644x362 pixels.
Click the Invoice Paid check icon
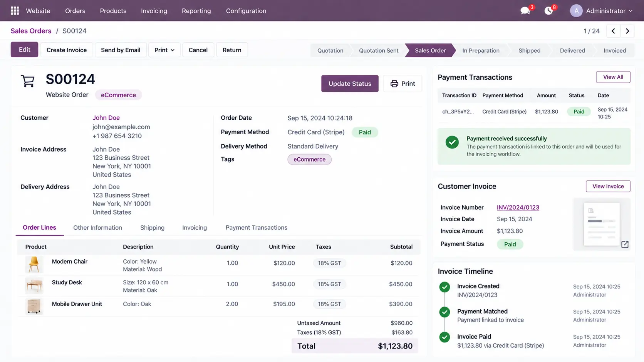pos(444,337)
